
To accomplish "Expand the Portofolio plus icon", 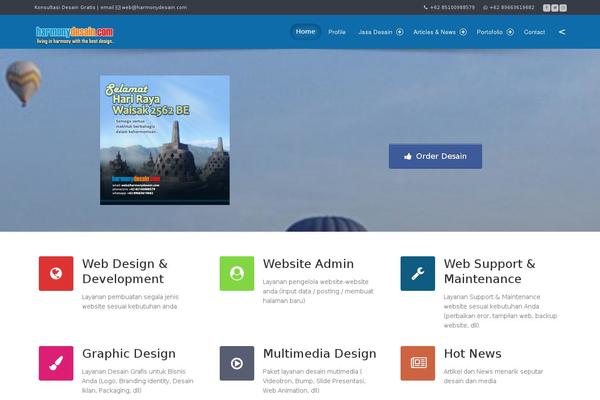I will (x=510, y=32).
